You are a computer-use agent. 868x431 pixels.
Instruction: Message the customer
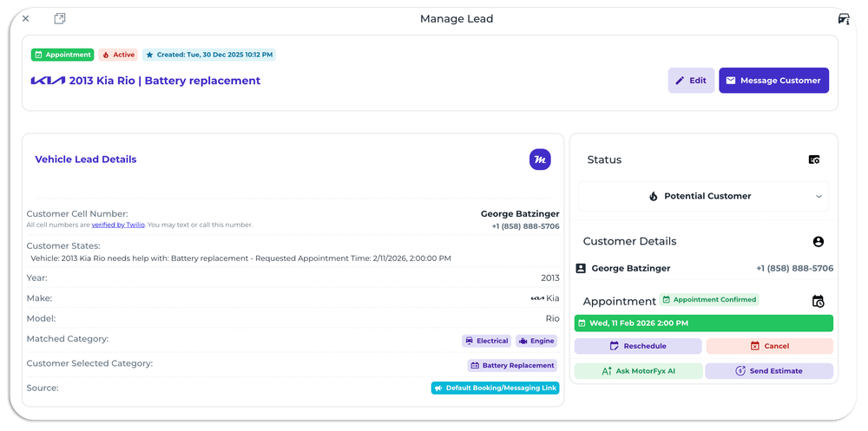(773, 81)
